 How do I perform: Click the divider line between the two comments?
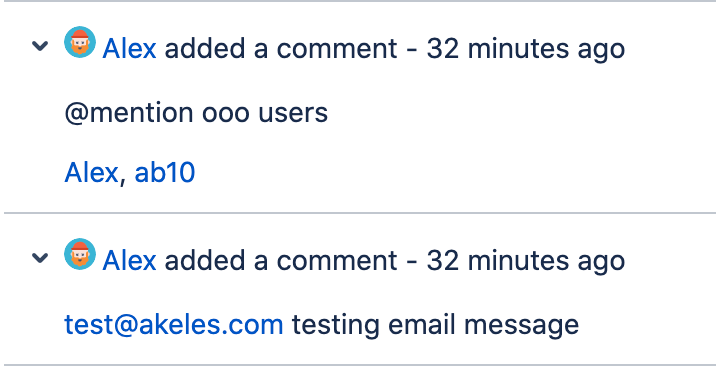tap(360, 213)
